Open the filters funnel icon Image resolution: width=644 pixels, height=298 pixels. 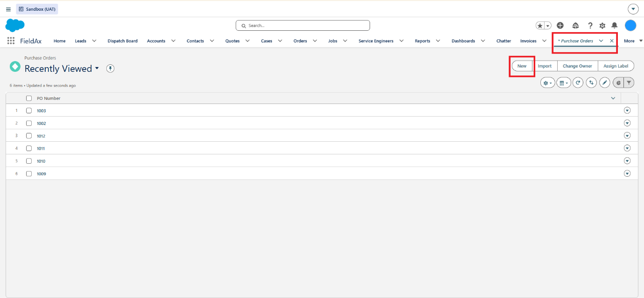click(629, 83)
